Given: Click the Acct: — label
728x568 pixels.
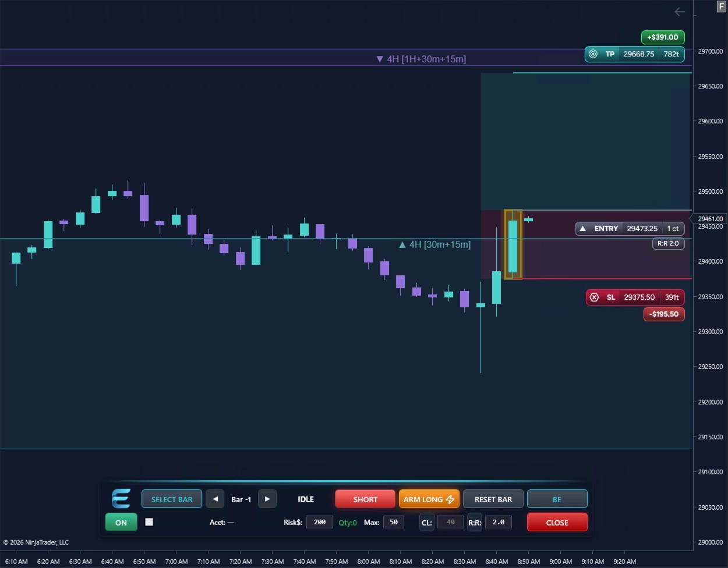Looking at the screenshot, I should point(222,523).
